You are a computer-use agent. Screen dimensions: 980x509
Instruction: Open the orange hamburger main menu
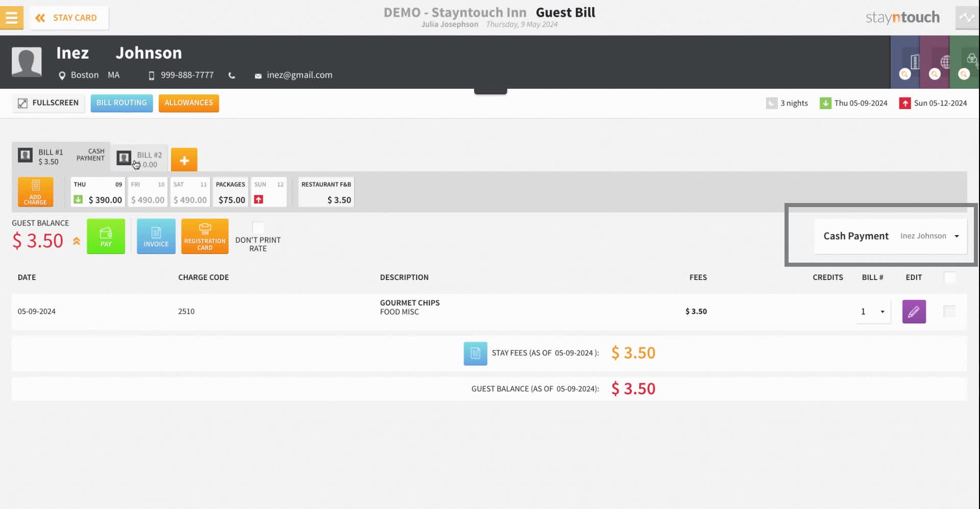[11, 17]
